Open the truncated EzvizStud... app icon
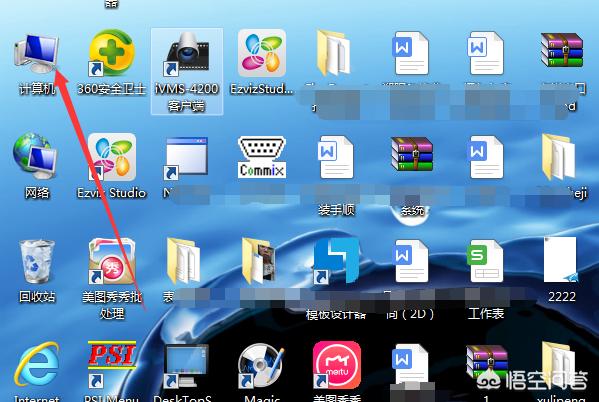Viewport: 599px width, 402px height. click(x=262, y=53)
